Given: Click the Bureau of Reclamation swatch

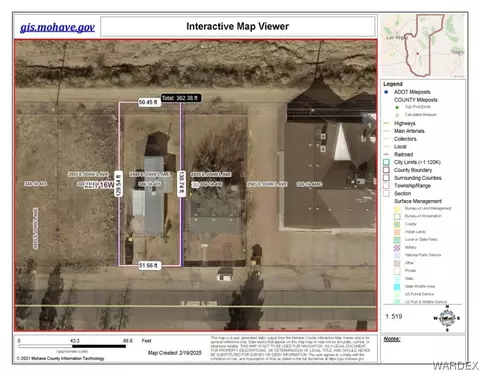Looking at the screenshot, I should pos(397,216).
